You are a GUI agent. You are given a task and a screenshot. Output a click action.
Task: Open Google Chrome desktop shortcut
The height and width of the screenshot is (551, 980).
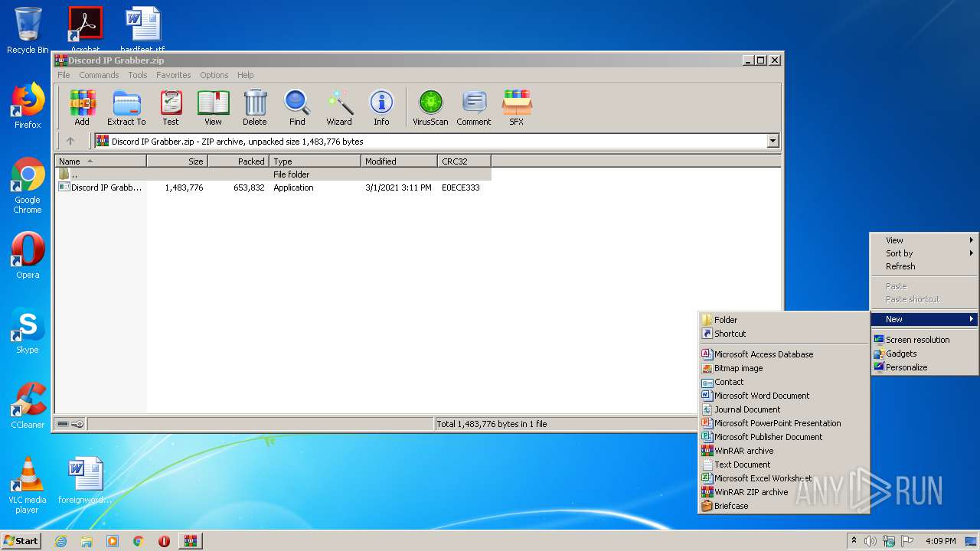(28, 185)
